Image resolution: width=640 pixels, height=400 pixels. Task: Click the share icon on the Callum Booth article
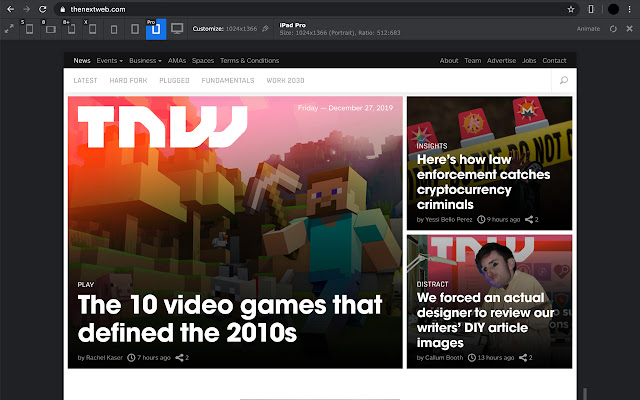pos(523,358)
